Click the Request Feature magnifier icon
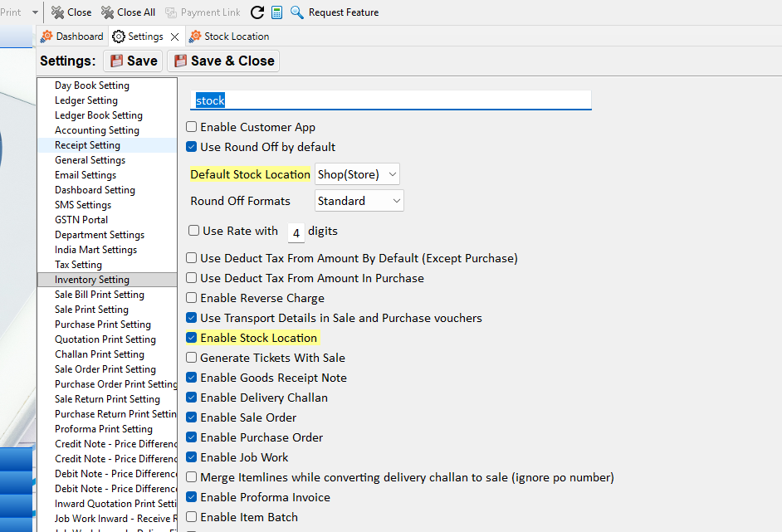The height and width of the screenshot is (532, 782). 296,12
